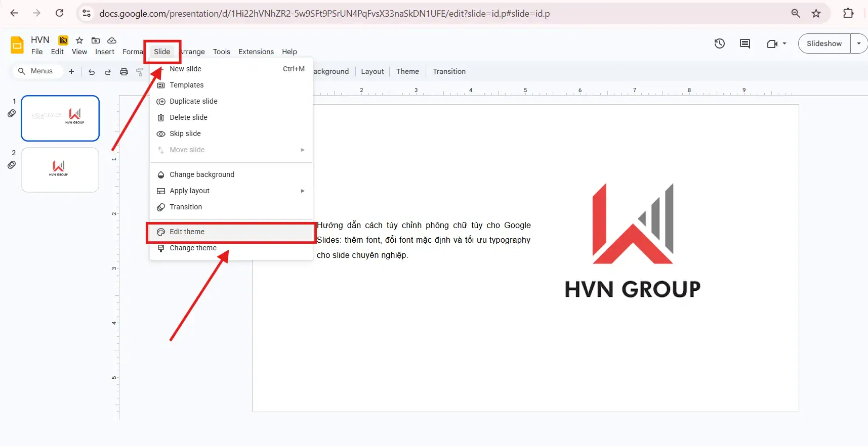Click the transition icon beside slide 1 thumbnail

click(x=12, y=113)
